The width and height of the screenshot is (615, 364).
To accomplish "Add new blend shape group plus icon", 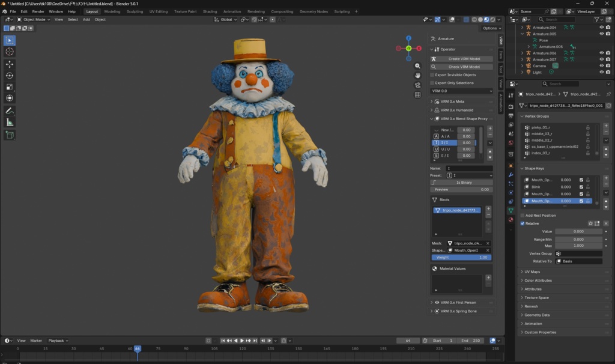I will (490, 129).
